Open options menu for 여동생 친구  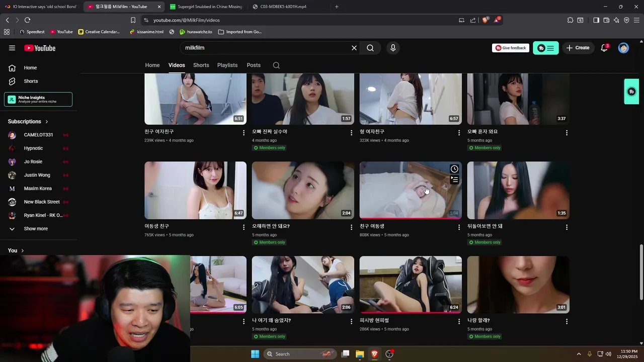pyautogui.click(x=244, y=227)
